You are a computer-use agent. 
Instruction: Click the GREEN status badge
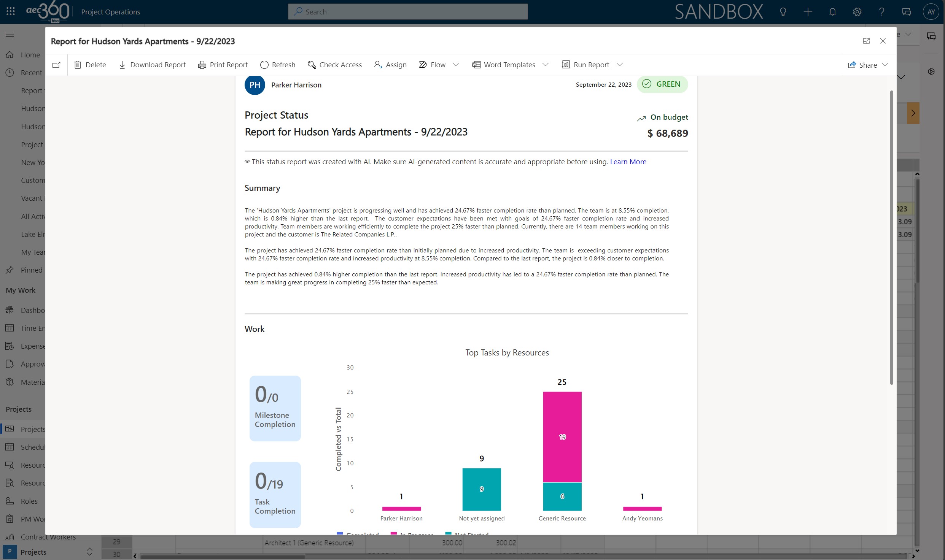[x=662, y=84]
